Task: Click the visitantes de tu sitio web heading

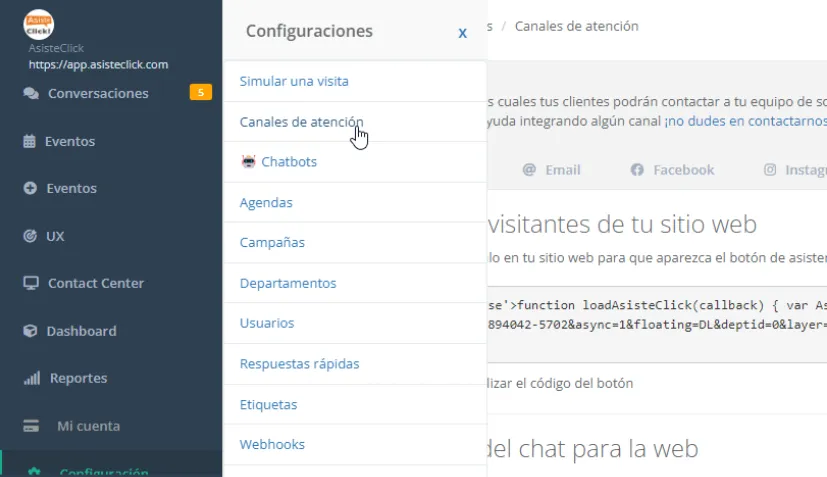Action: tap(622, 224)
